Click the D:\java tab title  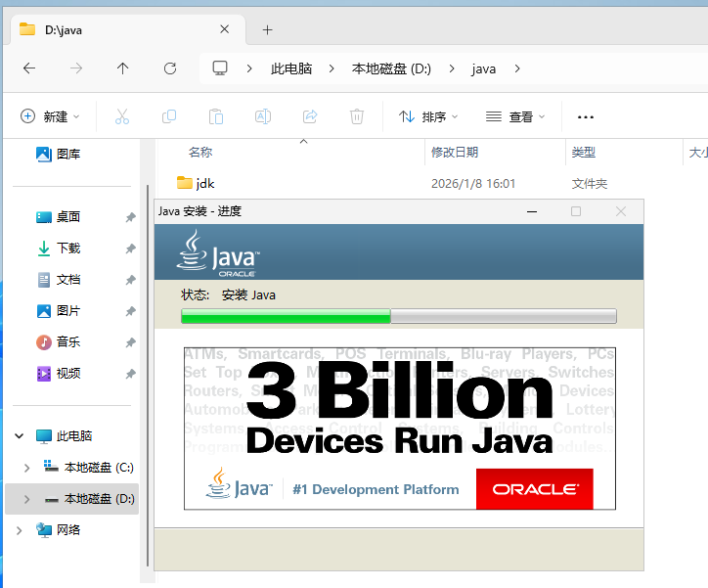coord(64,30)
